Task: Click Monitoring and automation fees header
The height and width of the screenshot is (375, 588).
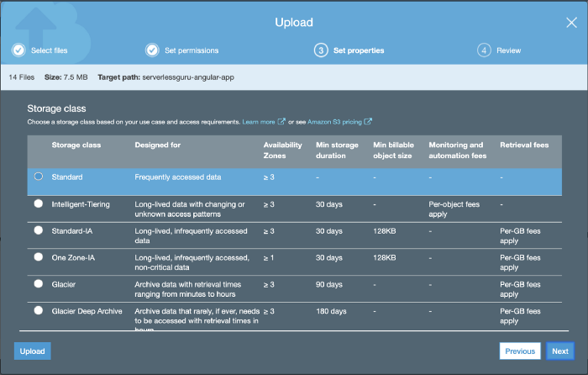Action: [458, 151]
